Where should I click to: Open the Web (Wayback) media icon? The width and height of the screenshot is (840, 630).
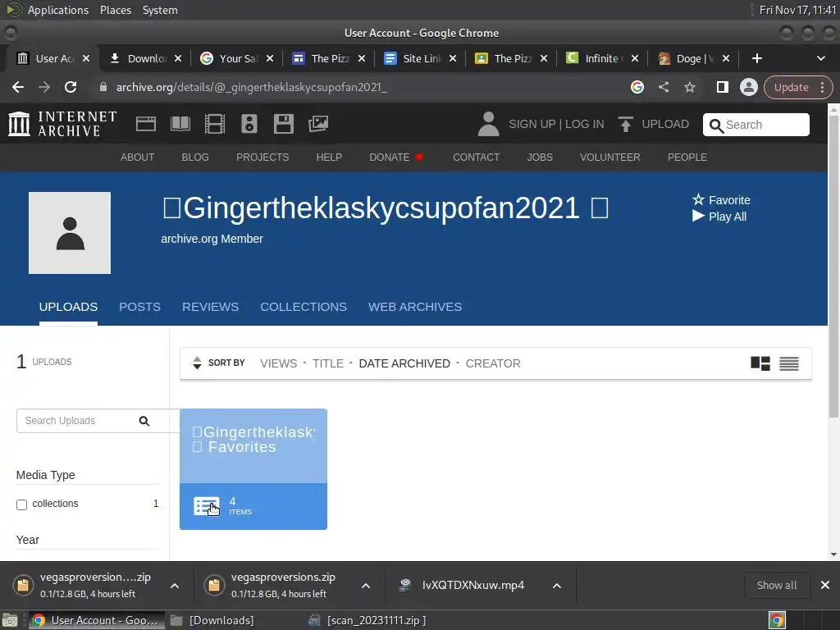pyautogui.click(x=146, y=124)
